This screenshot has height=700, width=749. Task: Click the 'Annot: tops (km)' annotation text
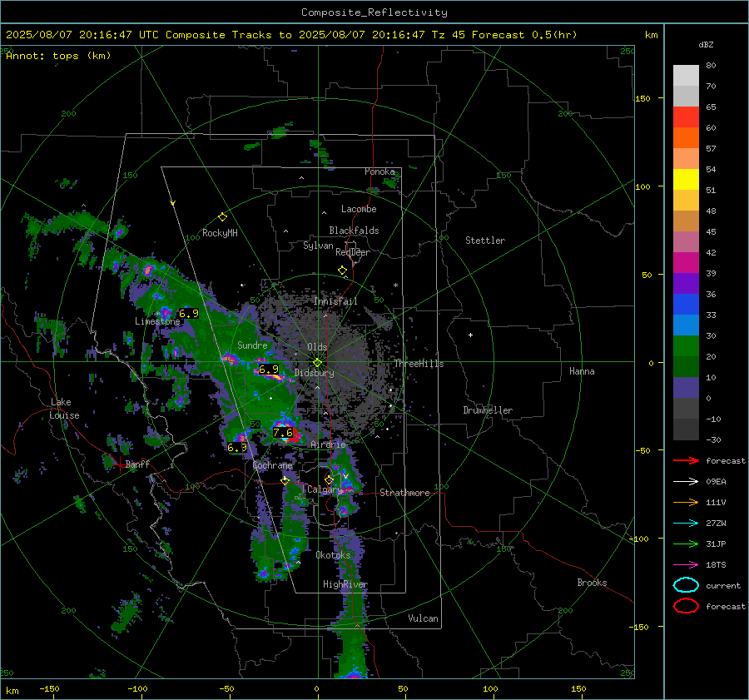pyautogui.click(x=58, y=56)
